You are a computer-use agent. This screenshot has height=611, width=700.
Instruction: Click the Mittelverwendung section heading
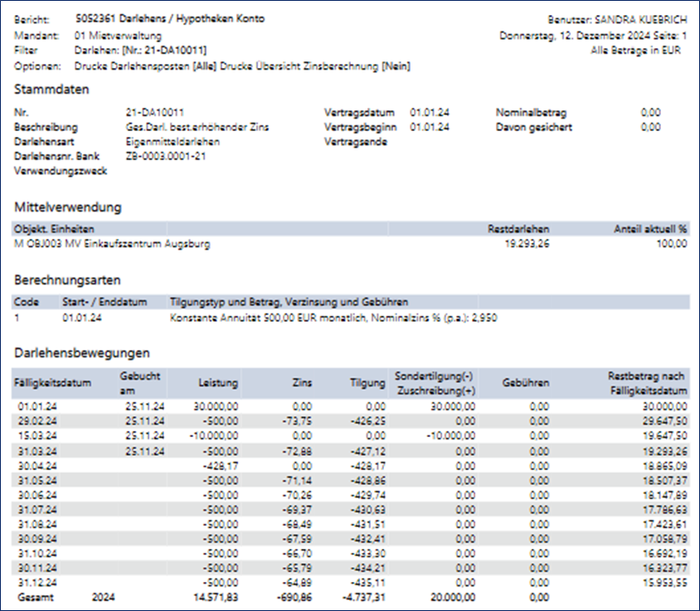68,206
